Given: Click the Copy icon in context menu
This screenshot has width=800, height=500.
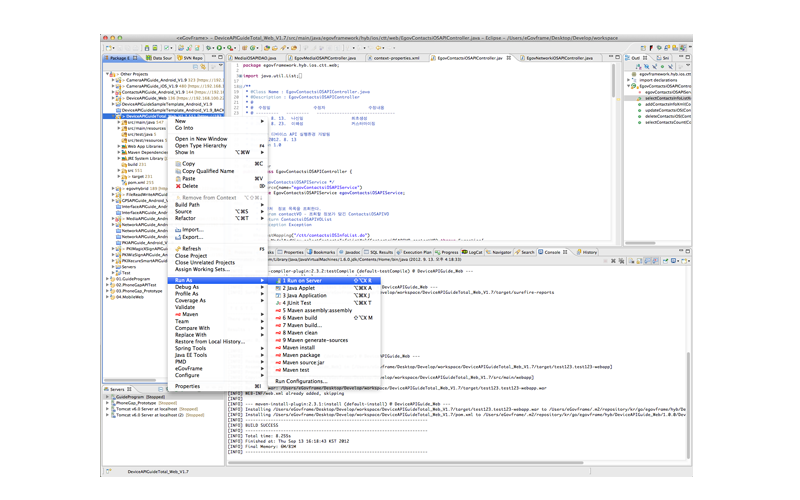Looking at the screenshot, I should (x=178, y=163).
